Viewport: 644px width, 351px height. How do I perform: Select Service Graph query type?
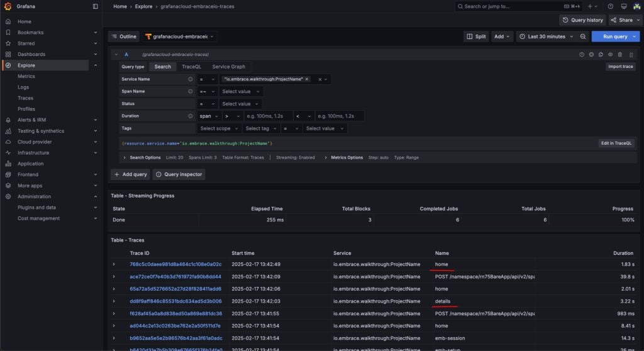point(228,67)
